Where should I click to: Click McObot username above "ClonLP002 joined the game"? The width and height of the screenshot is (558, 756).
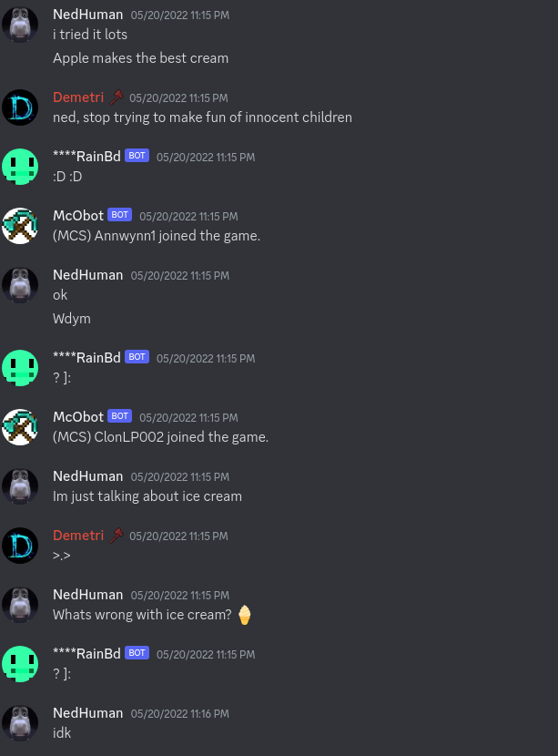pos(78,417)
